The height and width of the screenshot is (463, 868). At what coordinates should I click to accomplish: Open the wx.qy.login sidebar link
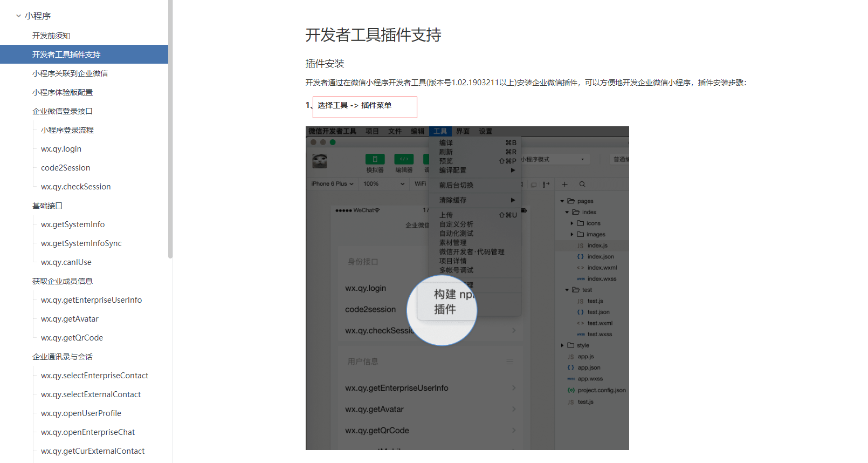tap(61, 149)
